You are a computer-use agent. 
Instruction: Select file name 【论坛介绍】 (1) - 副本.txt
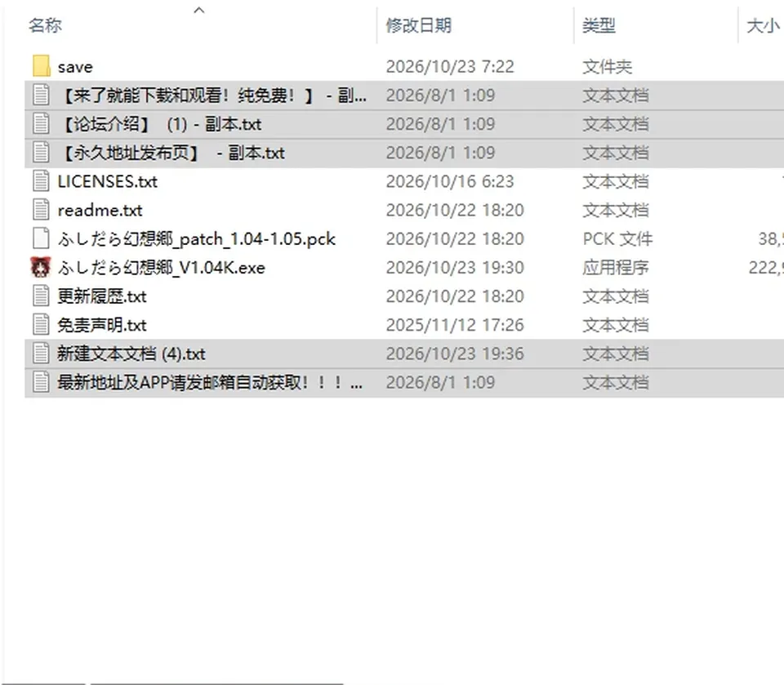pos(160,124)
